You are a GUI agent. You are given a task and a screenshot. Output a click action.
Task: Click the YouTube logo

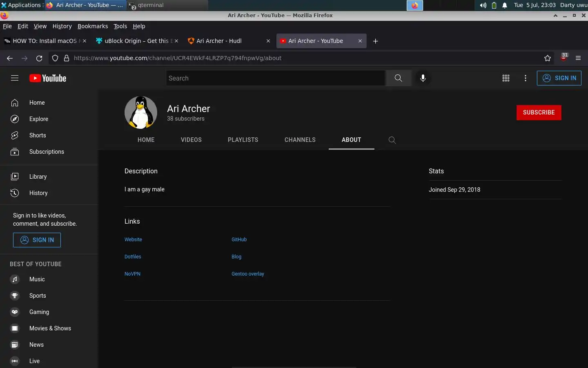(48, 78)
